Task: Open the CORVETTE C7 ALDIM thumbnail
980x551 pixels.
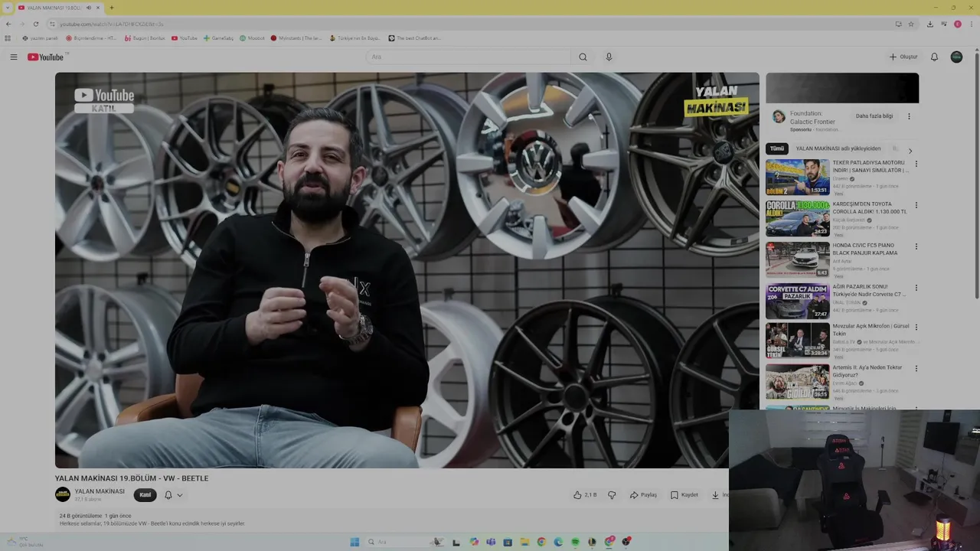Action: 798,301
